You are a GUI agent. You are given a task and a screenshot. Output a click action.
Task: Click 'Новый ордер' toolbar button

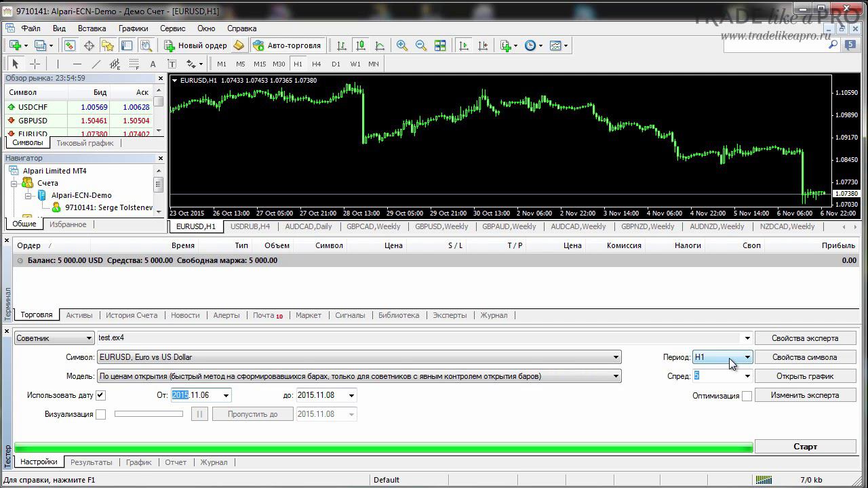196,45
